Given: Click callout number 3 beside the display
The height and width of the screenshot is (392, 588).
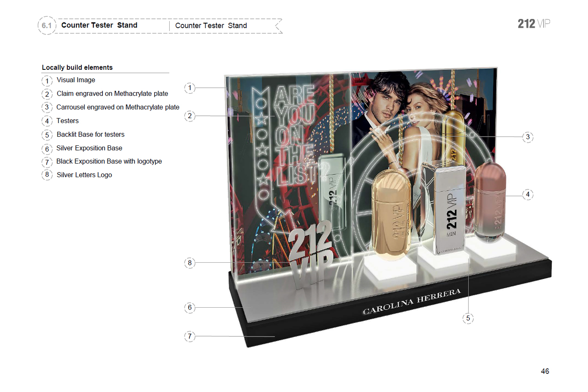Looking at the screenshot, I should (x=528, y=137).
